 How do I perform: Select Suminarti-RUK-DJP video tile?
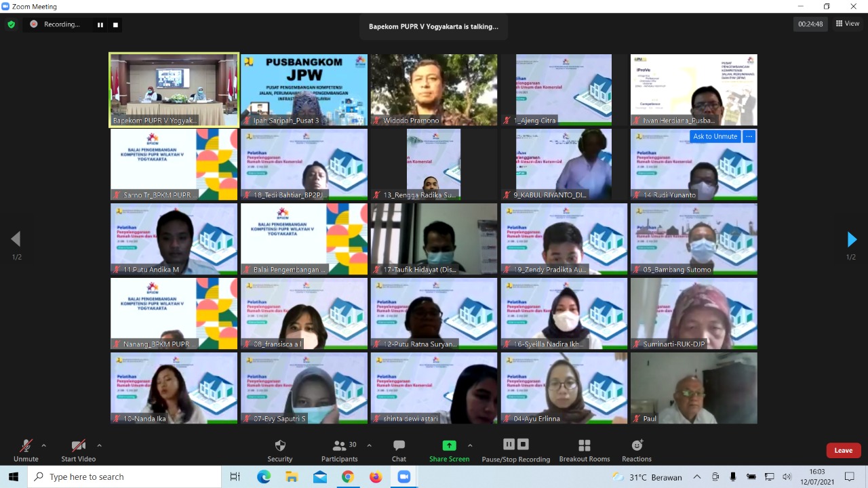tap(694, 314)
